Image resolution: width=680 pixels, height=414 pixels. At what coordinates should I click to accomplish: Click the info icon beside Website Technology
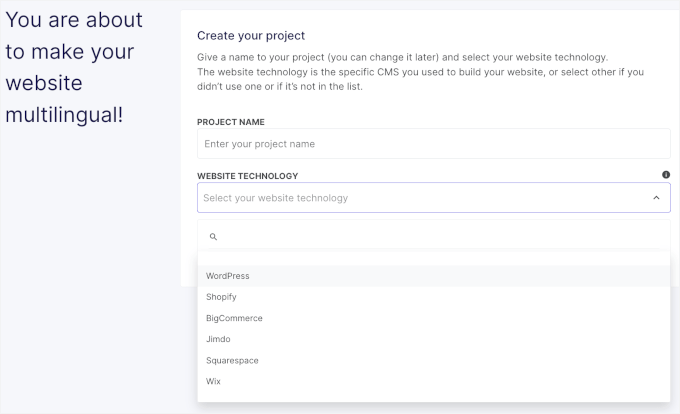666,175
